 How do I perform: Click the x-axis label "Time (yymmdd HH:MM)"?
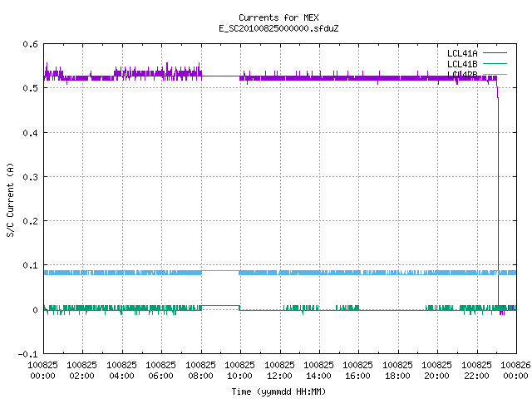click(x=278, y=392)
